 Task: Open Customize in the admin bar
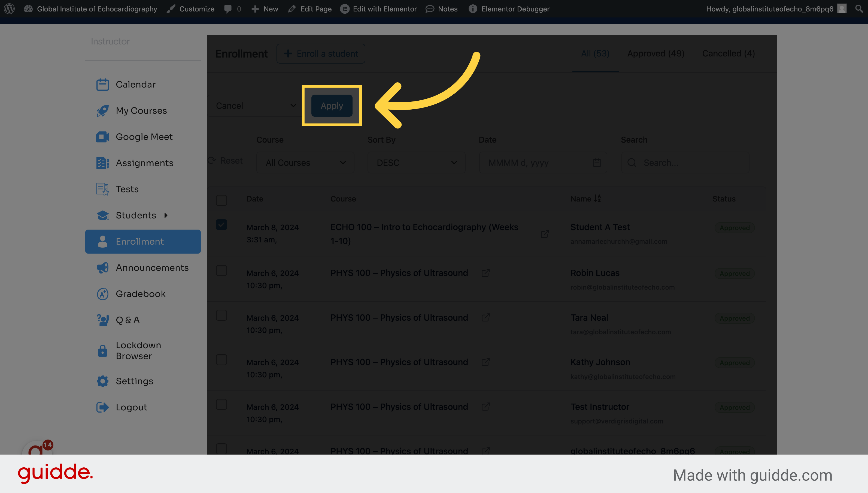coord(190,9)
